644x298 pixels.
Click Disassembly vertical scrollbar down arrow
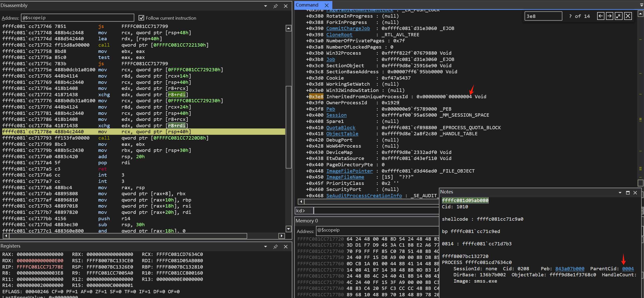coord(288,229)
